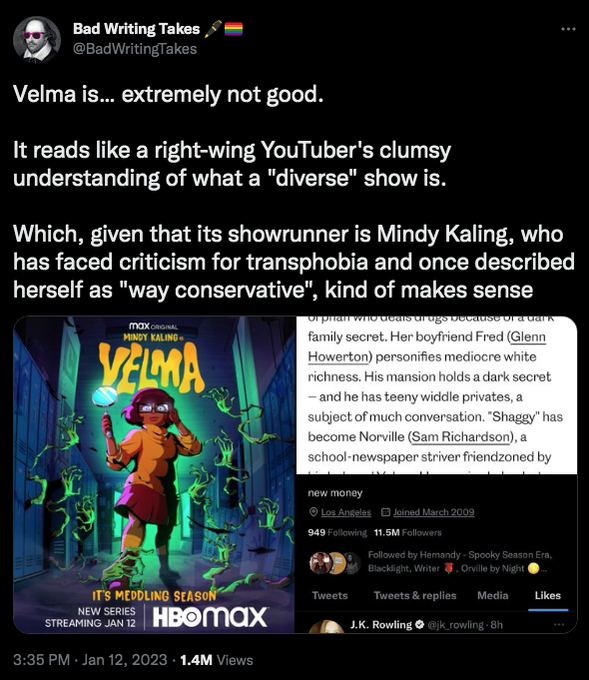This screenshot has width=589, height=680.
Task: Open the three-dot menu on Rowling's tweet
Action: (x=559, y=624)
